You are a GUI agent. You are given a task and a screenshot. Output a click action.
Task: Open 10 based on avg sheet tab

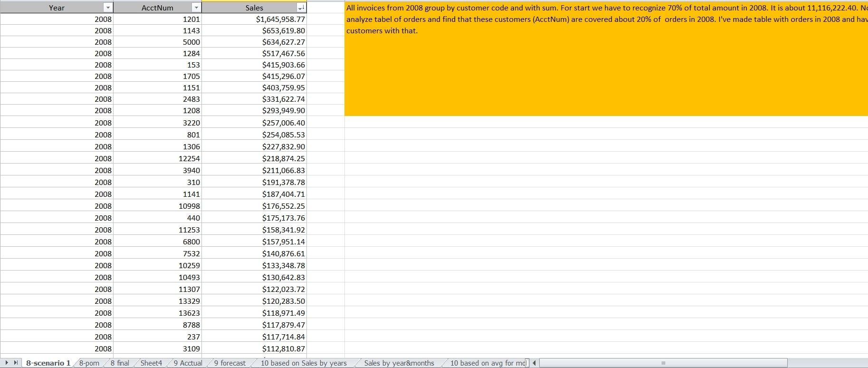pos(488,363)
